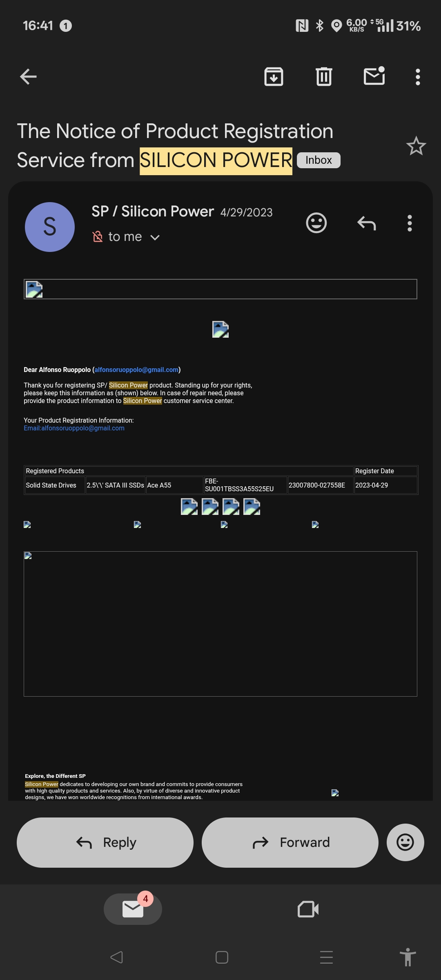Mark the email as unread
This screenshot has width=441, height=980.
point(374,76)
